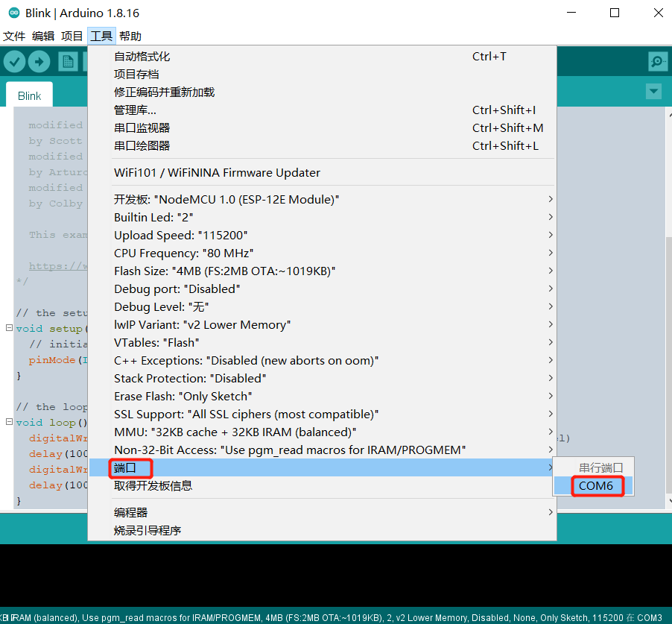Choose 项目存档 menu entry

pos(323,75)
